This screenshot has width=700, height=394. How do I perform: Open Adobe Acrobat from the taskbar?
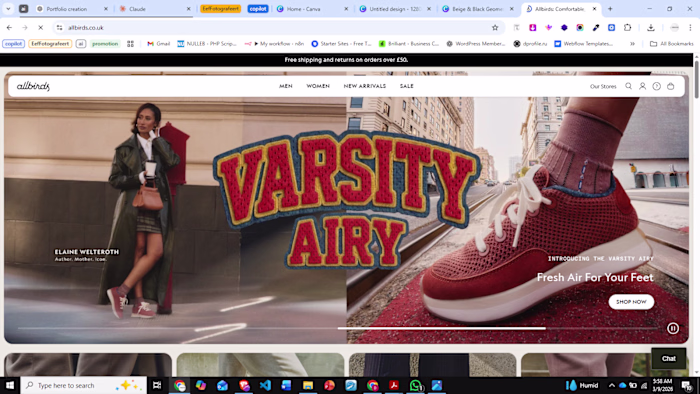coord(393,385)
